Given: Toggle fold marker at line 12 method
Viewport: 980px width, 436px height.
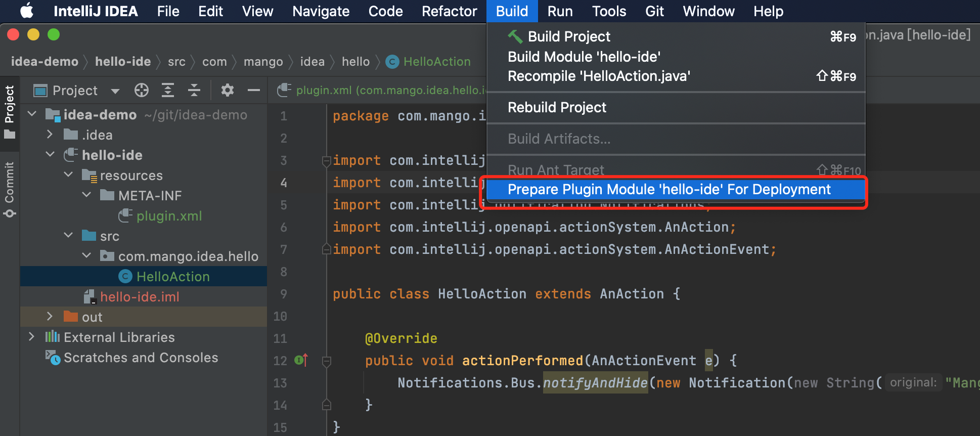Looking at the screenshot, I should 327,362.
